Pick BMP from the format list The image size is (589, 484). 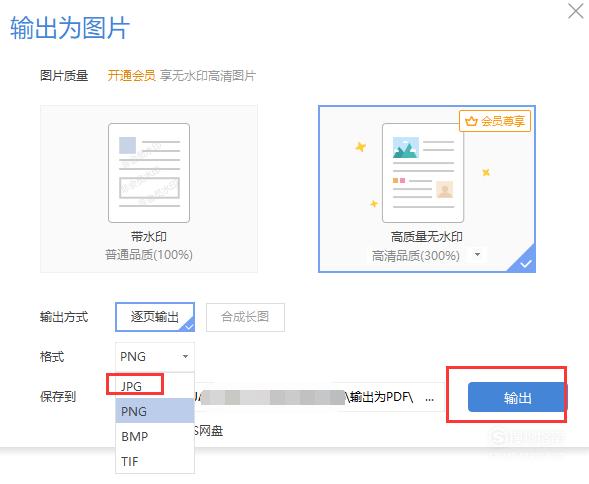click(154, 436)
